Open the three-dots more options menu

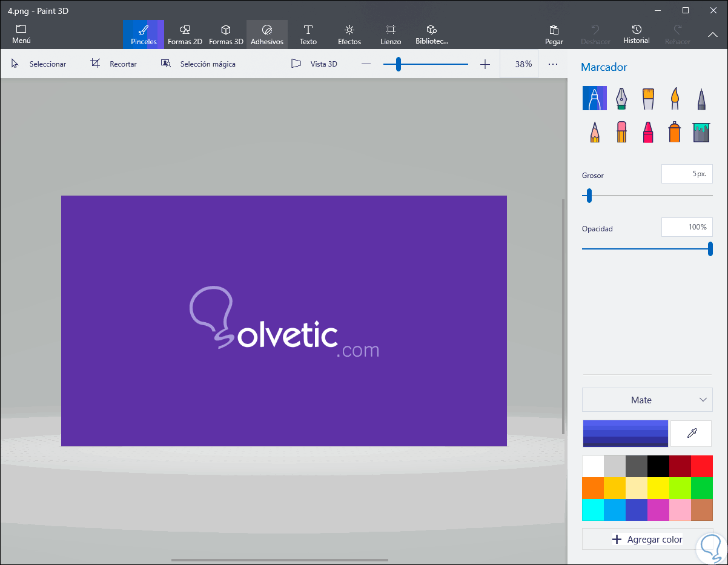pyautogui.click(x=552, y=64)
